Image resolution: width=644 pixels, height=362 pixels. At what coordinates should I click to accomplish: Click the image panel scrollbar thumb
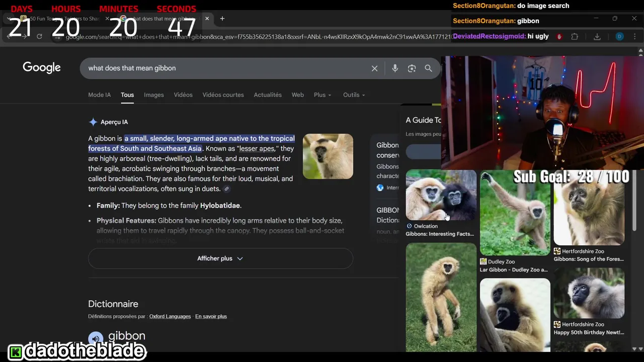pos(634,201)
